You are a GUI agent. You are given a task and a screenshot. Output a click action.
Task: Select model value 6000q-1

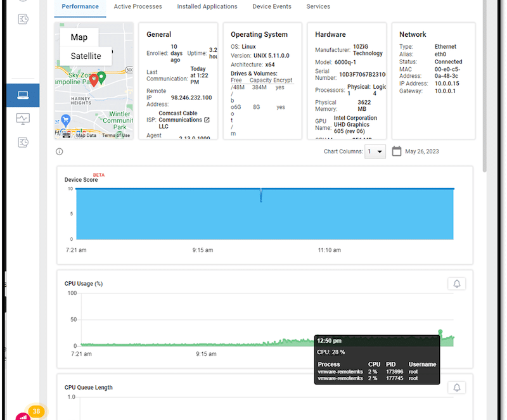point(345,62)
